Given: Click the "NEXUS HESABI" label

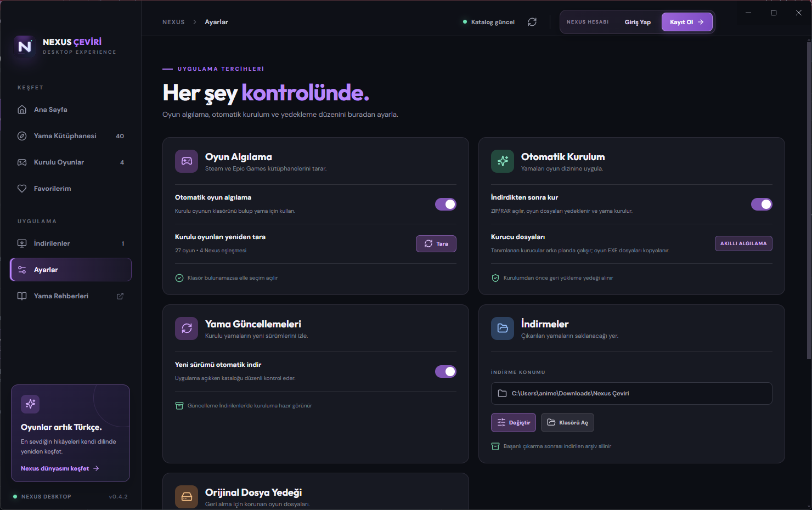Looking at the screenshot, I should [x=588, y=22].
